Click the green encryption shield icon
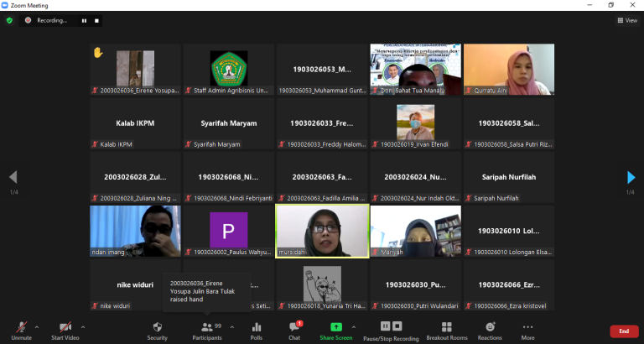 click(9, 20)
